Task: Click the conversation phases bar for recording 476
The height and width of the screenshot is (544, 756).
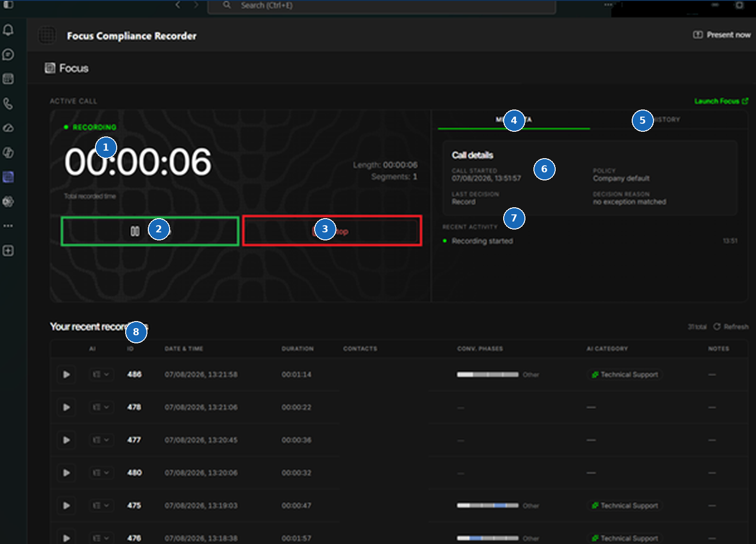Action: (488, 538)
